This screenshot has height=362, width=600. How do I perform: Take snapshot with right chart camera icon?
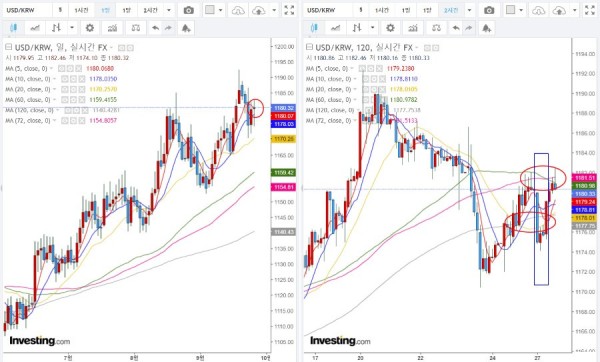489,10
